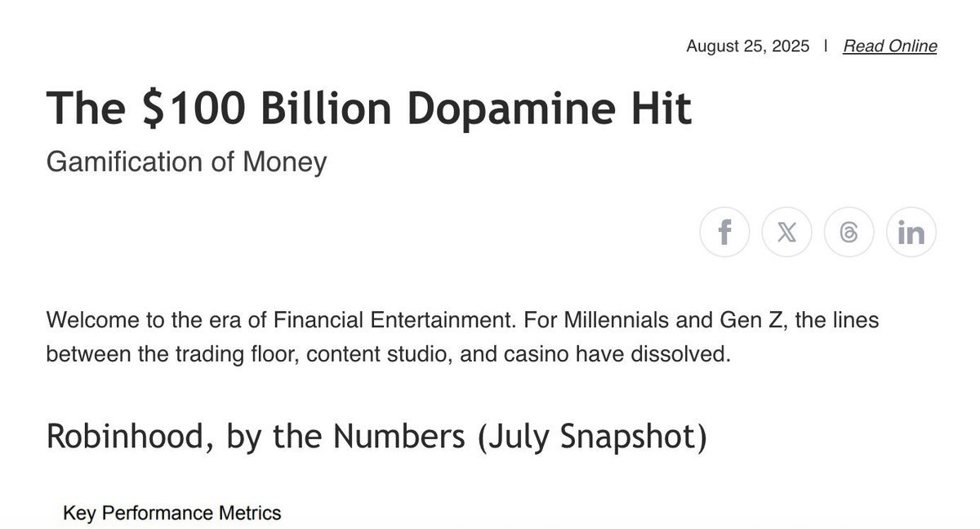Share the article on Threads
The width and height of the screenshot is (980, 529).
tap(849, 233)
